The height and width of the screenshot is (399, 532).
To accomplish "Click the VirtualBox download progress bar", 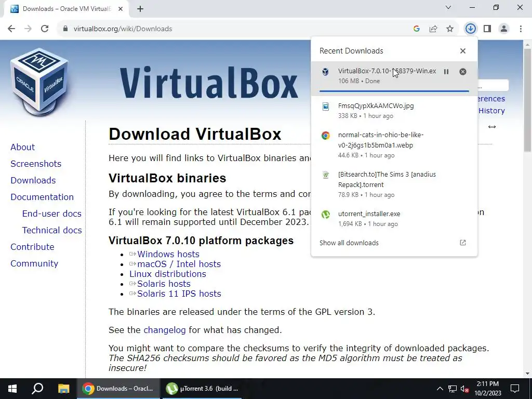I will pos(394,91).
